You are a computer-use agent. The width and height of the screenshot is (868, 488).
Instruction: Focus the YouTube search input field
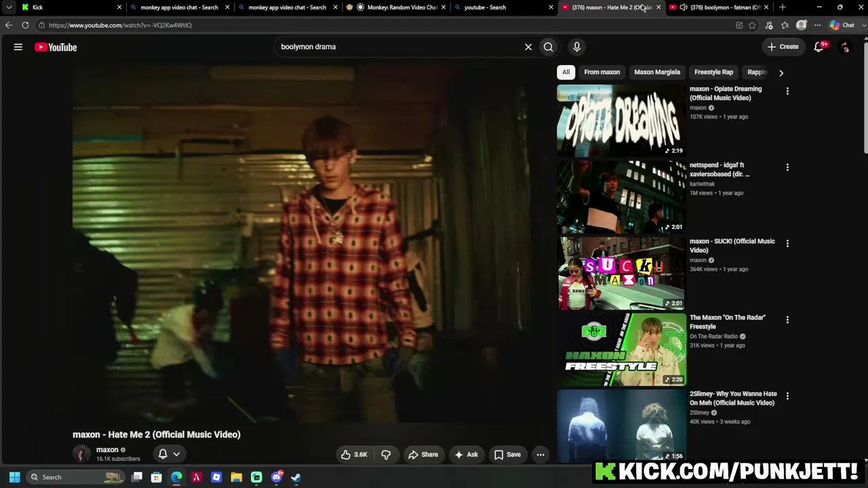tap(399, 47)
